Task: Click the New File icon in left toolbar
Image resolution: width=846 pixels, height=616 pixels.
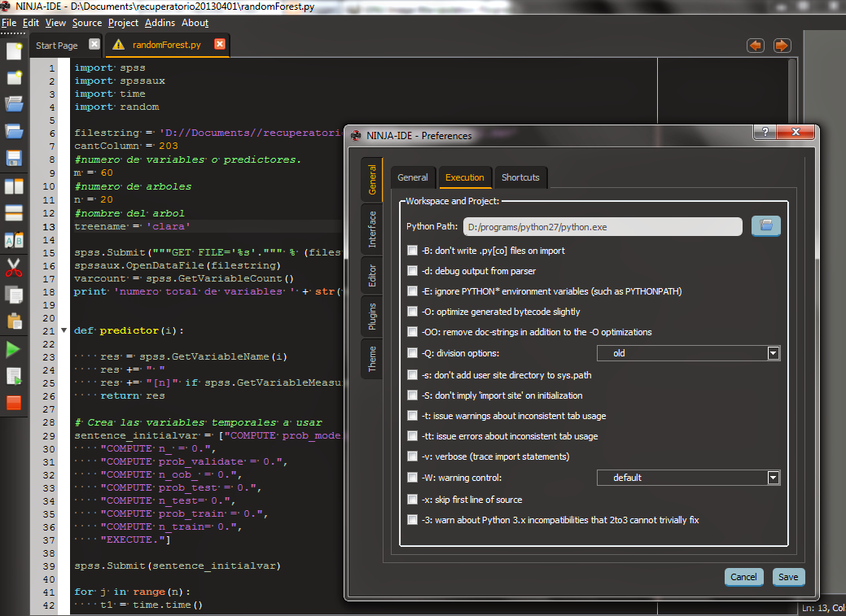Action: pyautogui.click(x=14, y=51)
